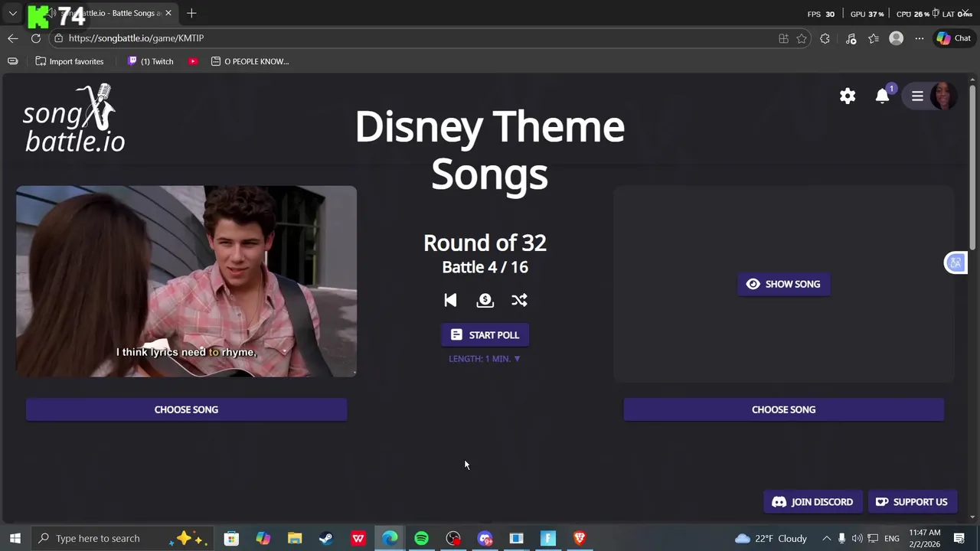Open the favorites list icon
The image size is (980, 551).
tap(874, 38)
